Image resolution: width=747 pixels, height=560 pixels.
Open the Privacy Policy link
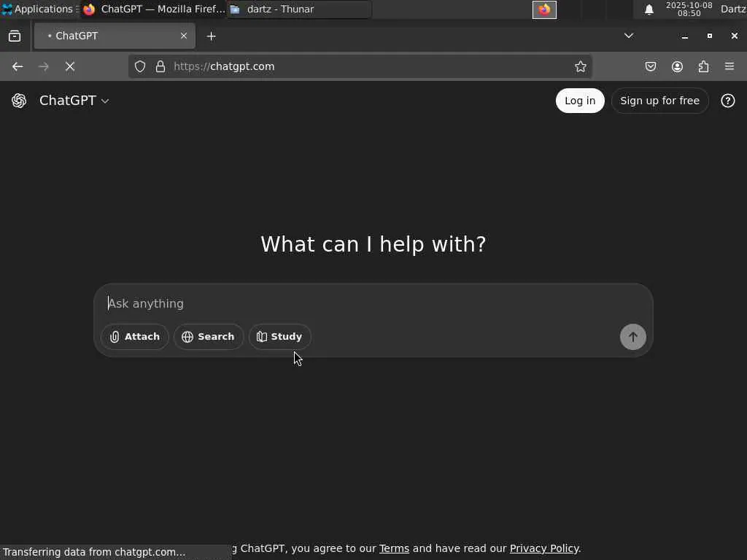(544, 548)
